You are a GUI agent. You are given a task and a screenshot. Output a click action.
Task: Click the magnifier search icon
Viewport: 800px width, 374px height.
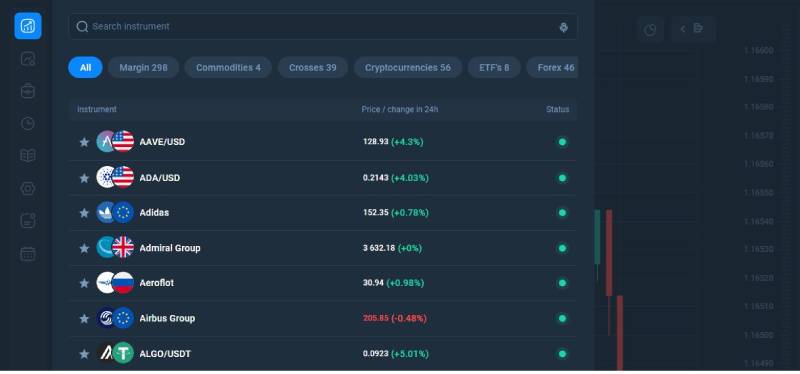(82, 27)
